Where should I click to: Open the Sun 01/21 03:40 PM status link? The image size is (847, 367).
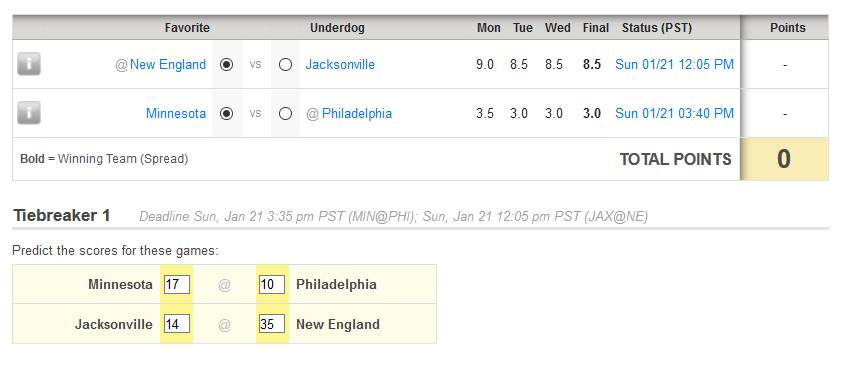(x=675, y=114)
